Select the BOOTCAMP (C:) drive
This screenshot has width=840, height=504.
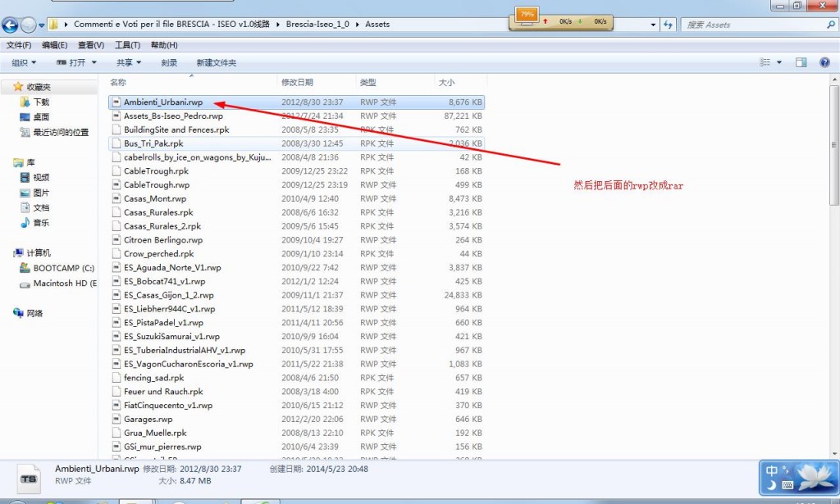click(x=63, y=268)
